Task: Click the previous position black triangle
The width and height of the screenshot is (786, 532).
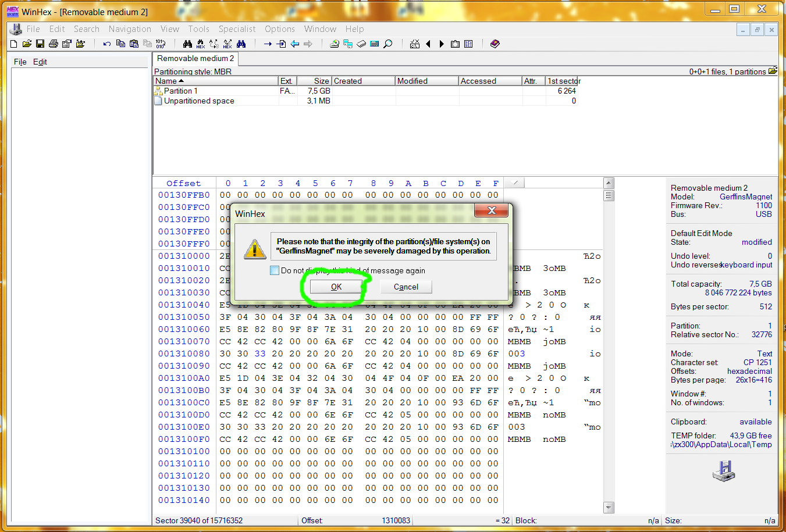Action: coord(428,44)
